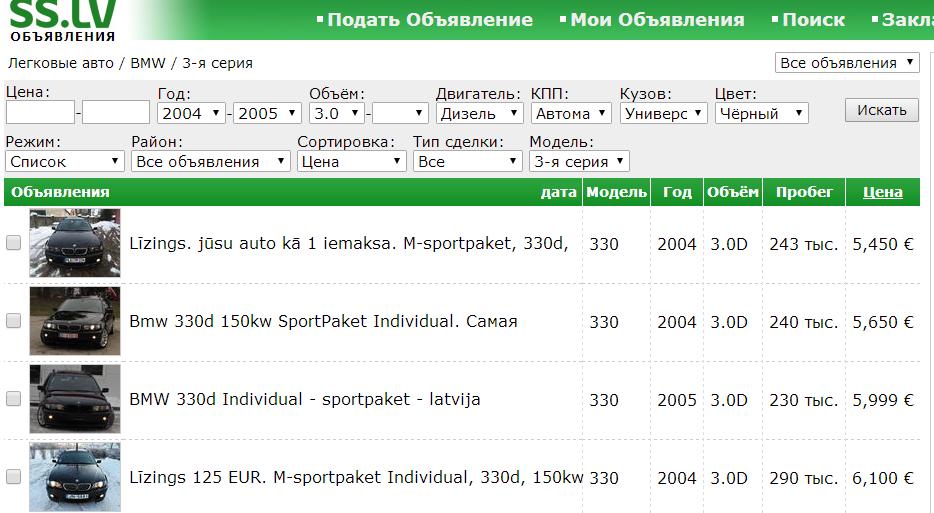Click the SS.LV logo

[x=62, y=20]
